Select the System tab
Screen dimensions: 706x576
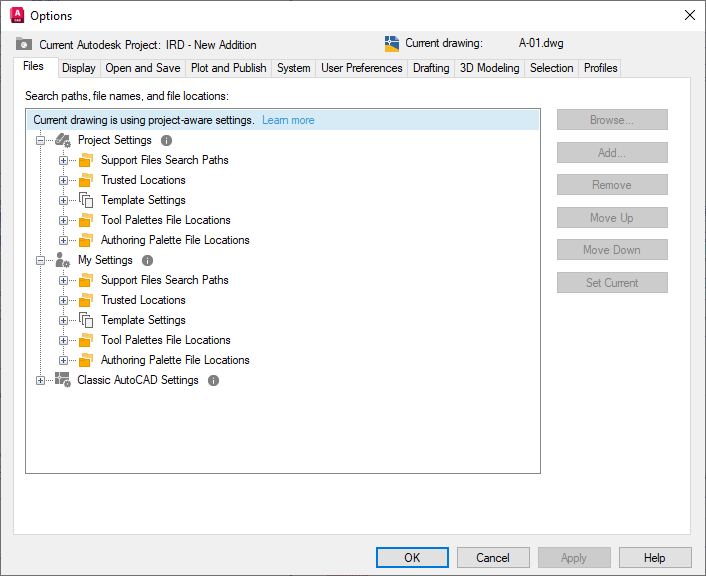pyautogui.click(x=294, y=68)
